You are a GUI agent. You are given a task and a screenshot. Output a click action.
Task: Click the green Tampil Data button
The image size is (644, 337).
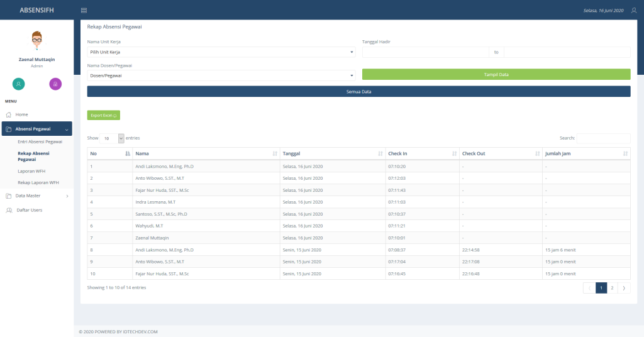click(496, 74)
